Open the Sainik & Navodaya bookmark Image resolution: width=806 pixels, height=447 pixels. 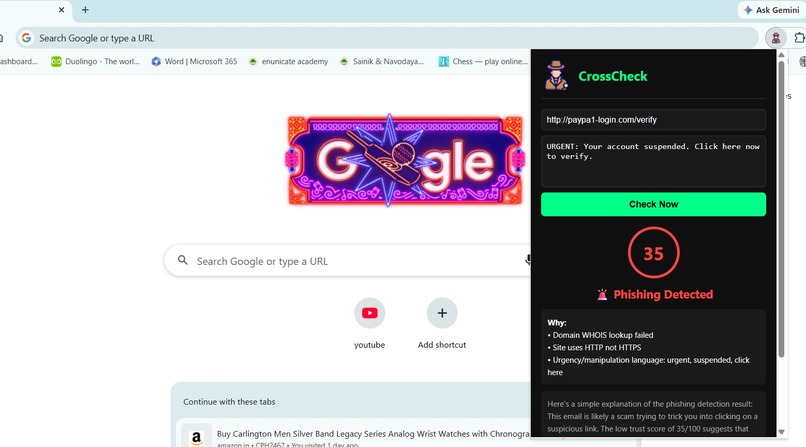click(382, 61)
